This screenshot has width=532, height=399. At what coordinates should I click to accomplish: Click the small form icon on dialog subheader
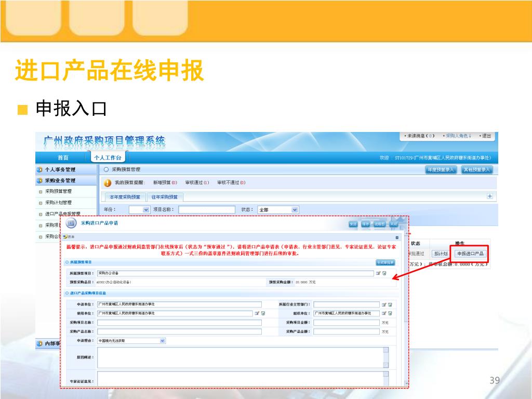click(65, 236)
